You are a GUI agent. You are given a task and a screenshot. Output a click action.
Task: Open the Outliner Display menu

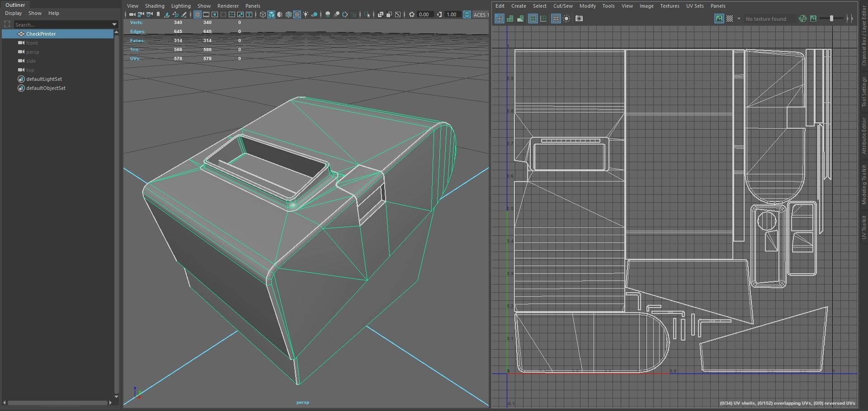click(13, 13)
